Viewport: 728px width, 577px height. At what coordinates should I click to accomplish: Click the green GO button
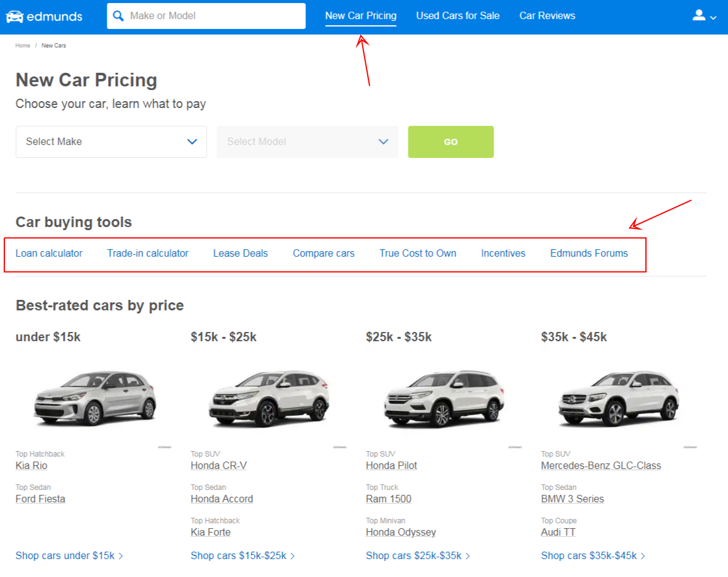pos(451,142)
